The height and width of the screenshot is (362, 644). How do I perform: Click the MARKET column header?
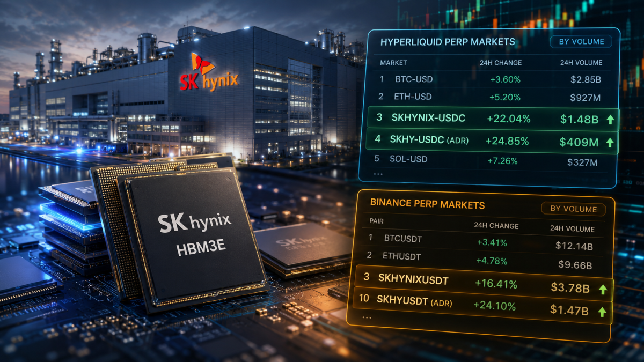pos(393,63)
